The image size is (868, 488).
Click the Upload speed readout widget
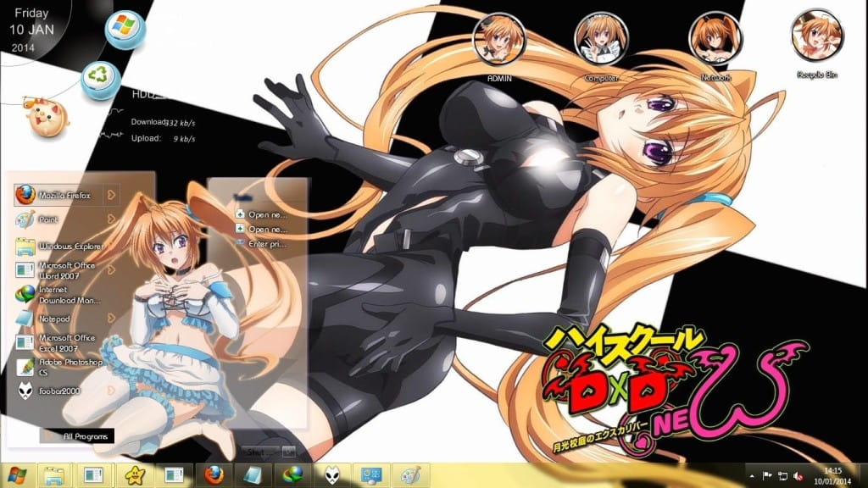pyautogui.click(x=163, y=138)
